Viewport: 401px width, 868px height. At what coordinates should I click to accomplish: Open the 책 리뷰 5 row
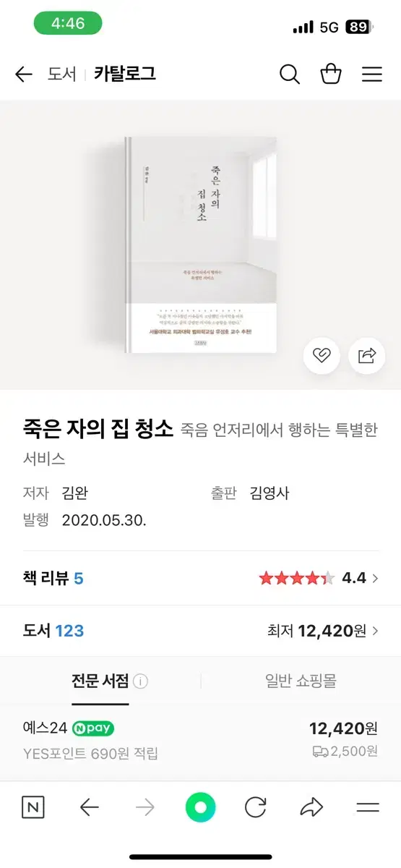pyautogui.click(x=200, y=578)
